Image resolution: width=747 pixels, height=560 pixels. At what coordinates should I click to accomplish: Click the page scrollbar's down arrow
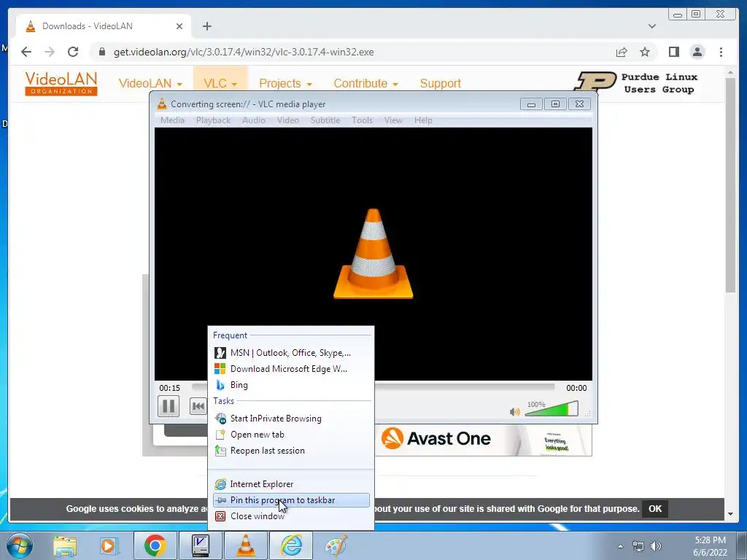point(730,514)
